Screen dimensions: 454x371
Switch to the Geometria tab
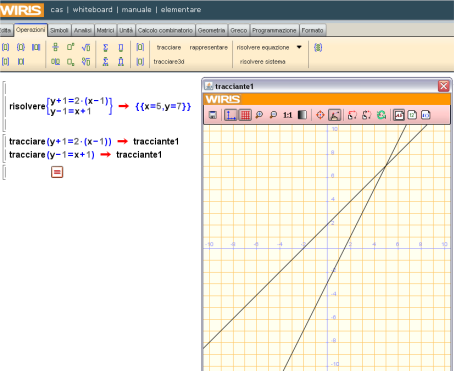pos(211,30)
